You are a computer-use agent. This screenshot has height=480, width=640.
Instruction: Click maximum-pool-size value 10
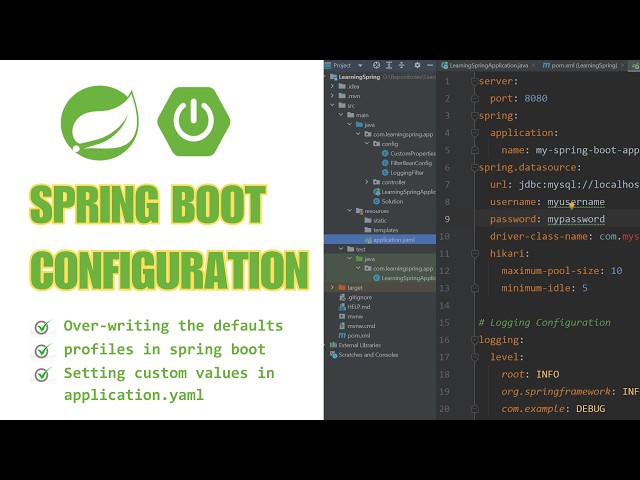click(x=617, y=271)
